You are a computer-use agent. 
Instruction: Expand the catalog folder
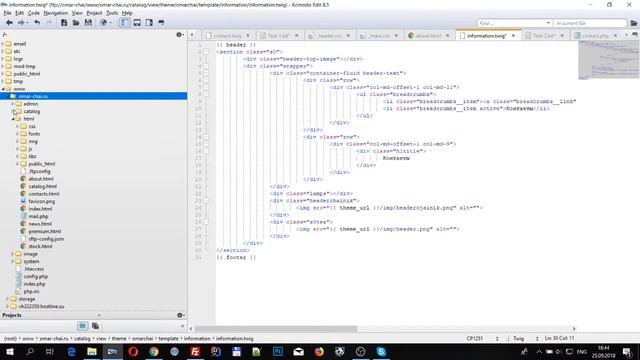coord(13,111)
